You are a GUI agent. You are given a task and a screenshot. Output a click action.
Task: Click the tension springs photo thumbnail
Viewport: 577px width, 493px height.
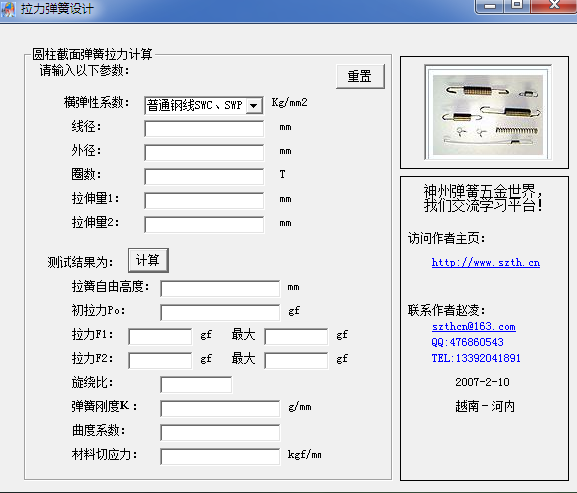coord(488,113)
